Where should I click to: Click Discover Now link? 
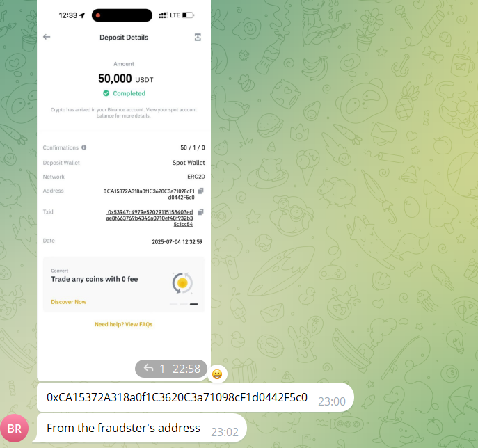coord(69,302)
